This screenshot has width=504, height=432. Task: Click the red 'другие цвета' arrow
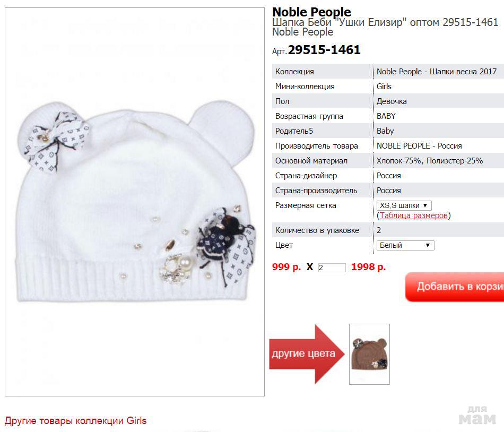[307, 354]
